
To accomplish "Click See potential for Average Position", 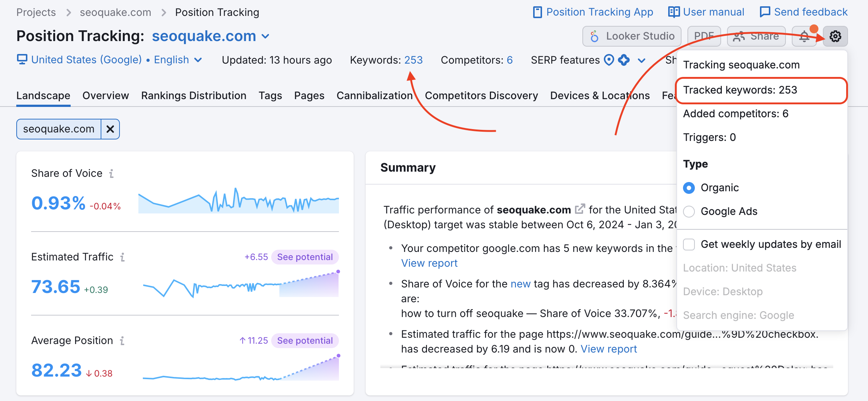I will (x=305, y=341).
